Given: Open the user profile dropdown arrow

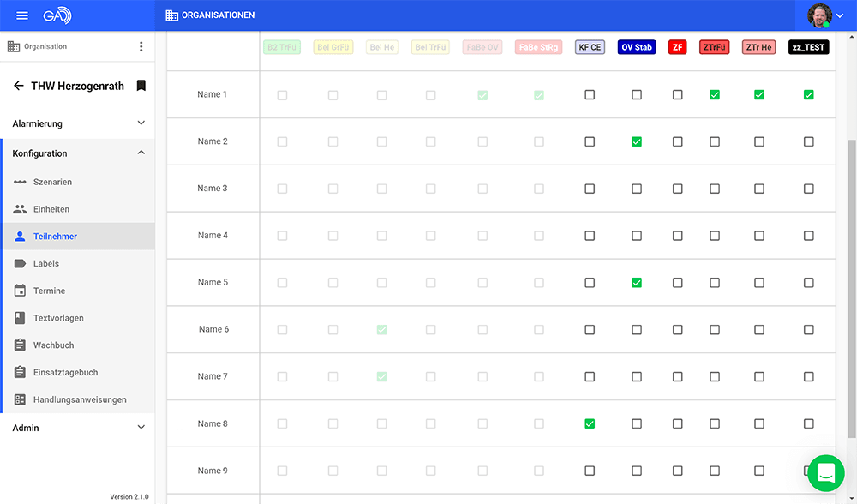Looking at the screenshot, I should 840,15.
